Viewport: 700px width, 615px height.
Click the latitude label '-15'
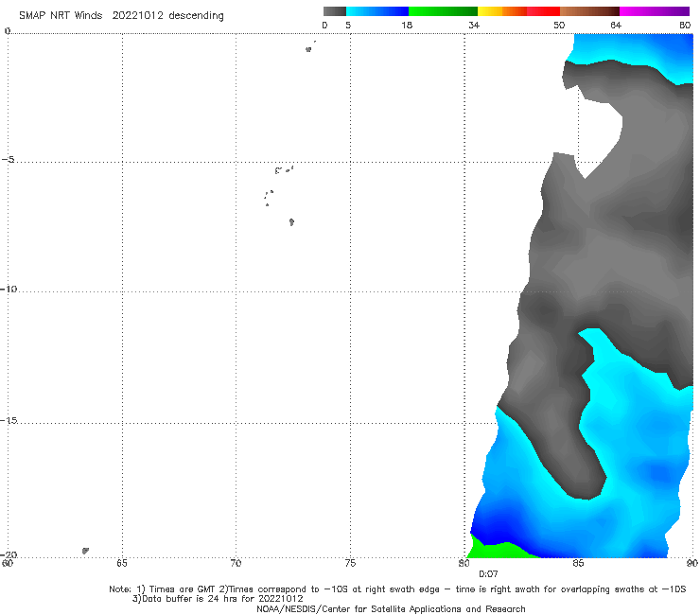pyautogui.click(x=9, y=420)
